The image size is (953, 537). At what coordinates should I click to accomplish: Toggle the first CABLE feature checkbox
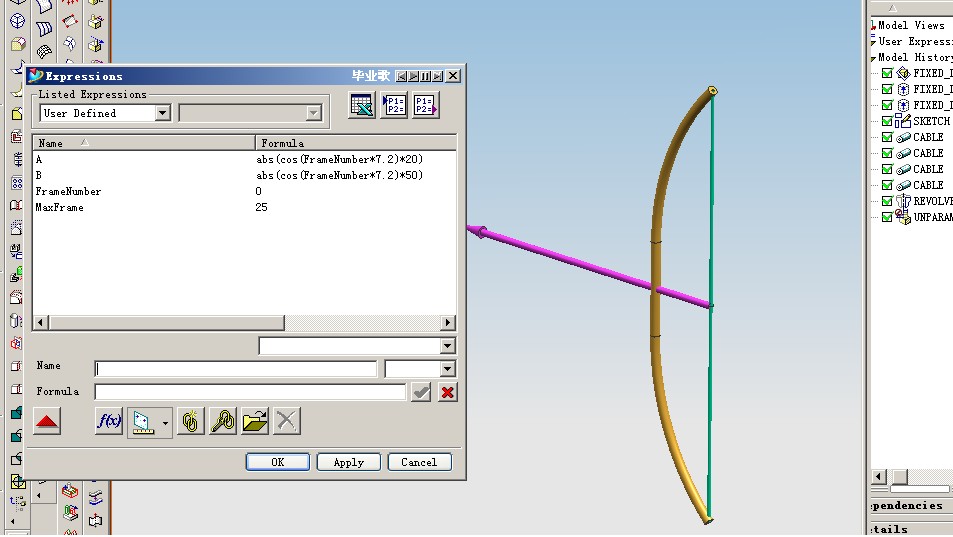point(886,137)
